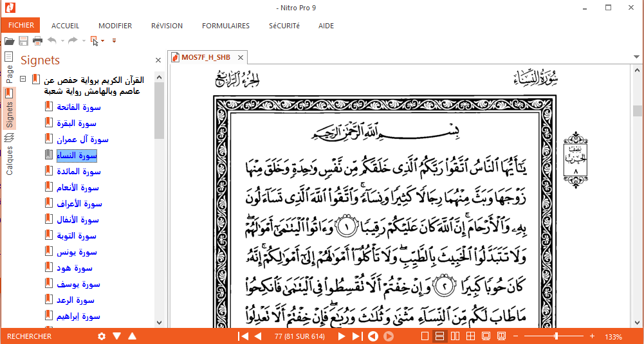Select bookmark سورة إبراهيم
644x344 pixels.
pos(78,316)
